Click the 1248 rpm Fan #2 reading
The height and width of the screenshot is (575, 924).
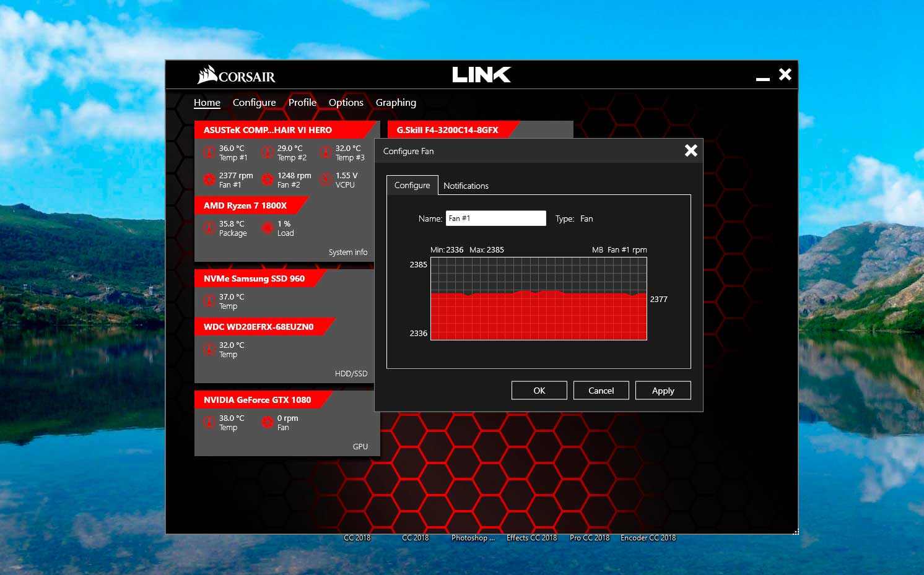click(294, 180)
